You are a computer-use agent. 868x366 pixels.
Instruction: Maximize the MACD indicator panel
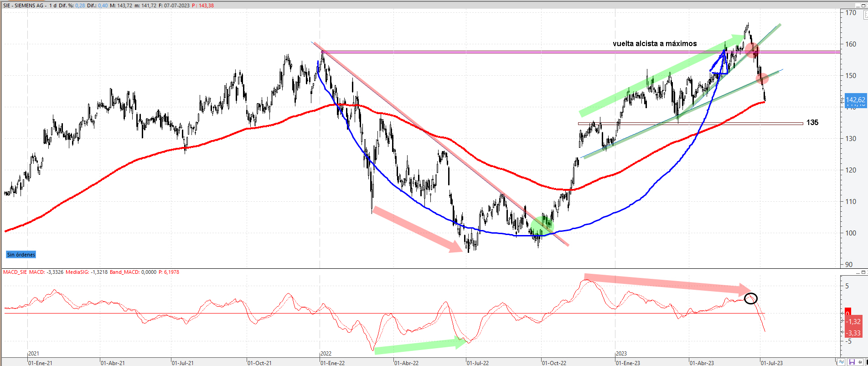click(x=864, y=272)
